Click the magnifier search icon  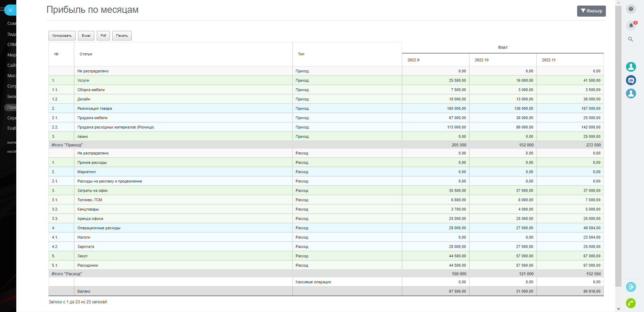(x=630, y=39)
